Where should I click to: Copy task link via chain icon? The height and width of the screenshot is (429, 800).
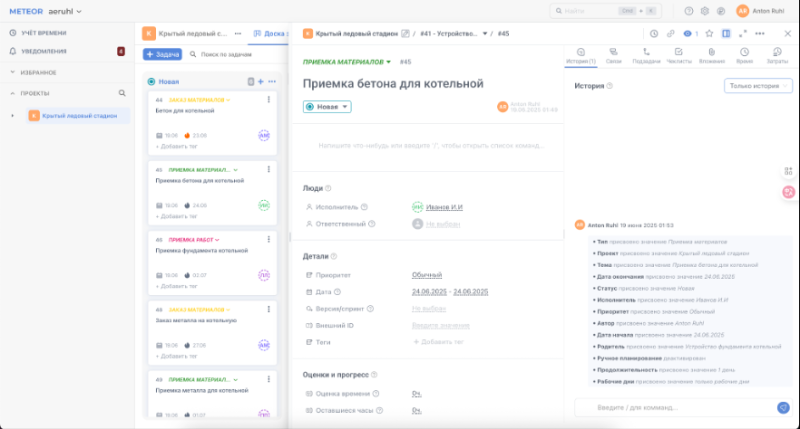click(670, 34)
